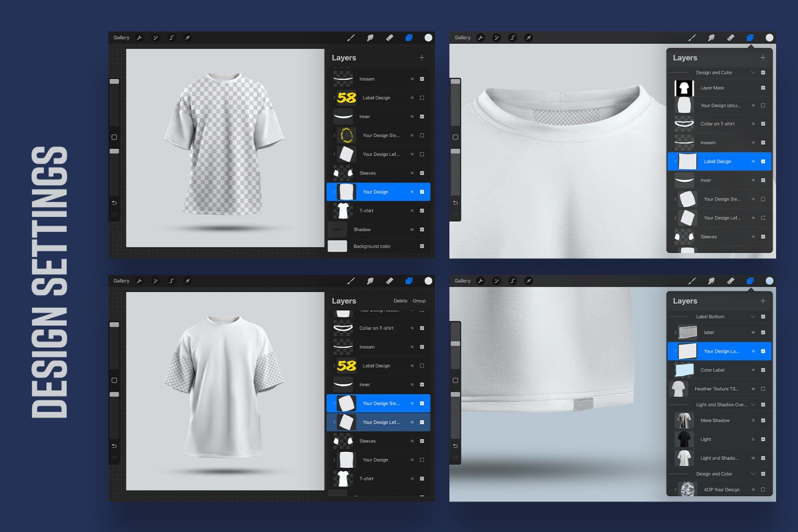Select the Transform arrow tool
This screenshot has width=798, height=532.
pyautogui.click(x=187, y=37)
